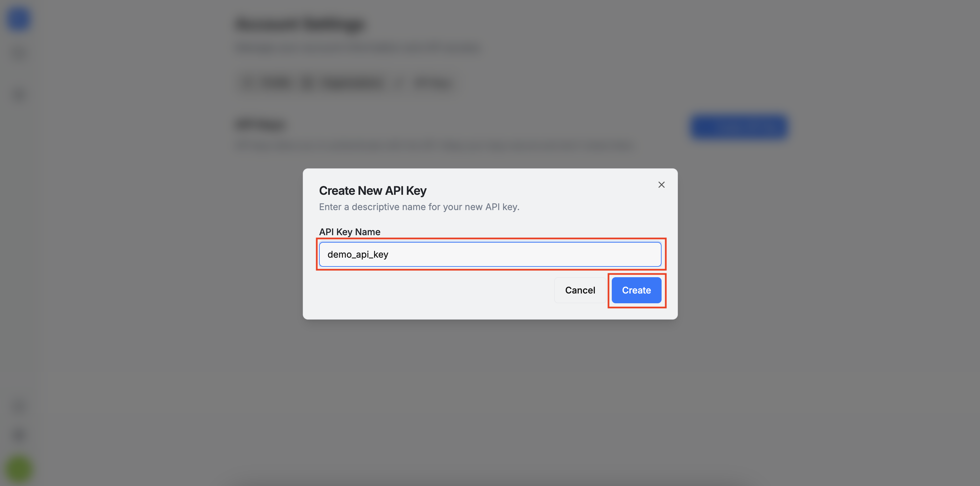Click the blurred subtitle under Account Settings
The image size is (980, 486).
[357, 48]
